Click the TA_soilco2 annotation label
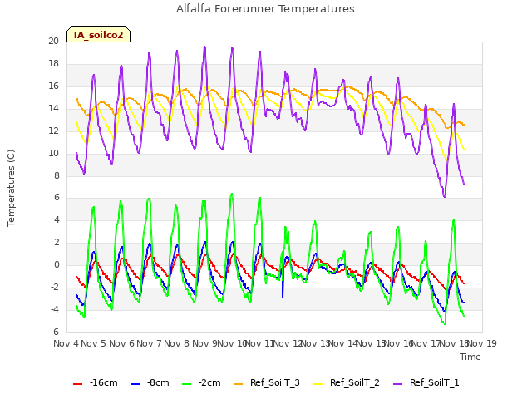Image resolution: width=532 pixels, height=399 pixels. (x=98, y=35)
